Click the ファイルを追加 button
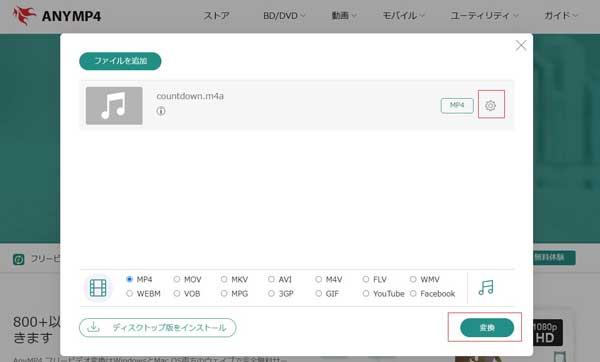 click(120, 61)
